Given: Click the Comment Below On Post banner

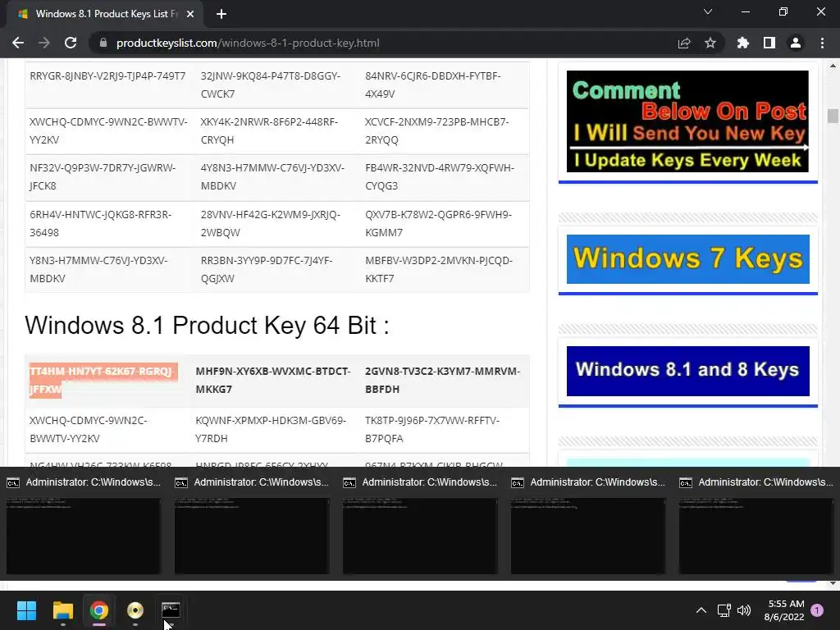Looking at the screenshot, I should (688, 121).
